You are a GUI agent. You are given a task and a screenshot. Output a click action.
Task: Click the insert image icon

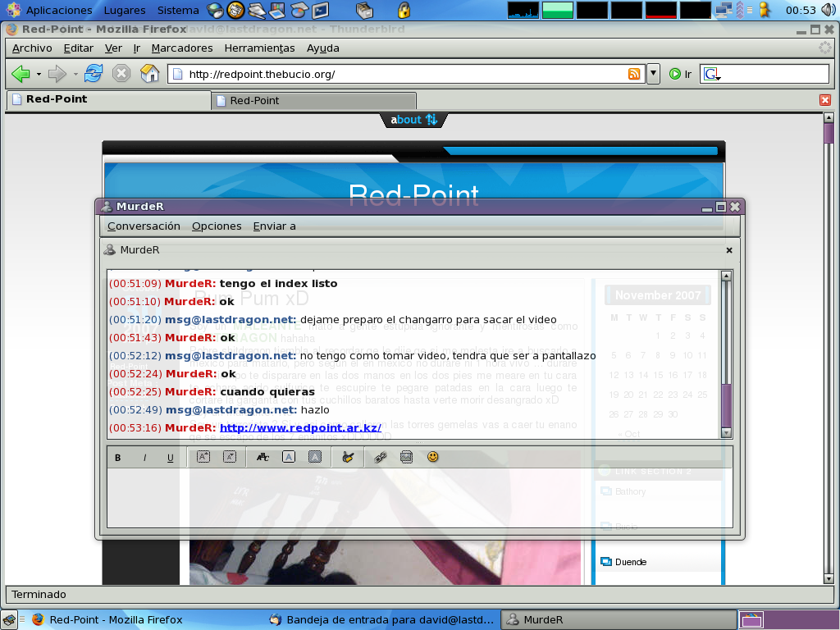[x=406, y=457]
